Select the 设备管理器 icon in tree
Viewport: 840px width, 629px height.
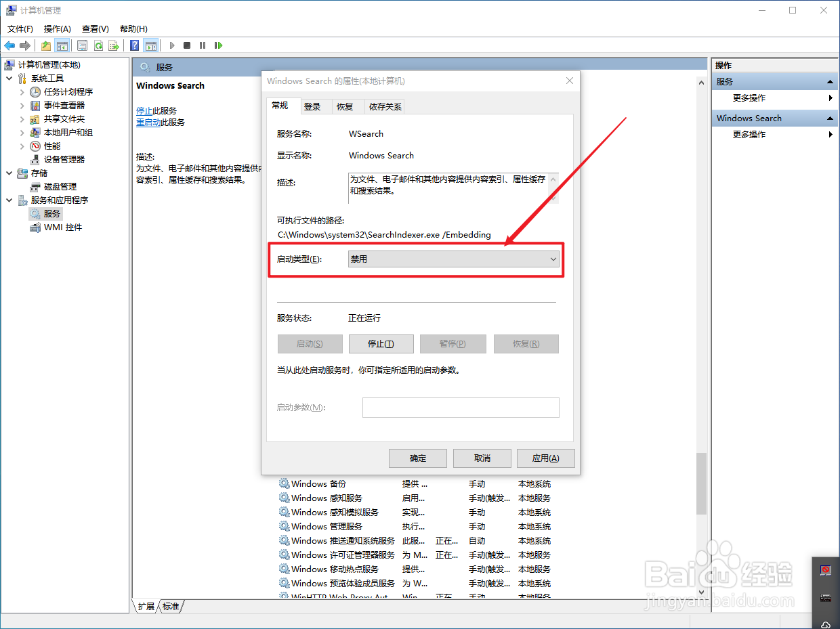tap(35, 159)
